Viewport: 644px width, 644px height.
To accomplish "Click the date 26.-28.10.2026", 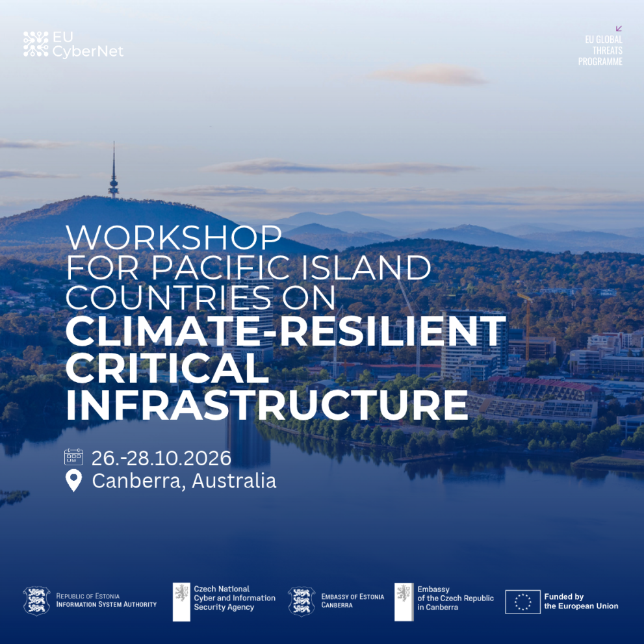I will (161, 458).
